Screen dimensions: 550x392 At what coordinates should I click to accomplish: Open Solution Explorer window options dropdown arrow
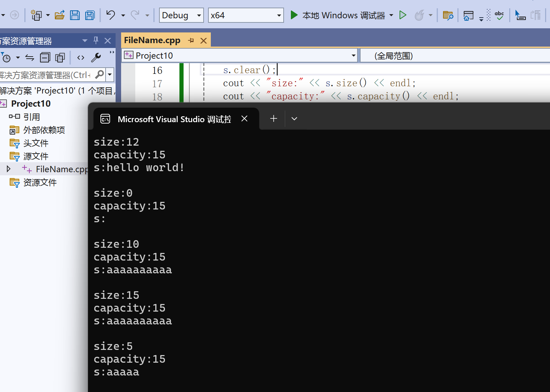pyautogui.click(x=85, y=41)
